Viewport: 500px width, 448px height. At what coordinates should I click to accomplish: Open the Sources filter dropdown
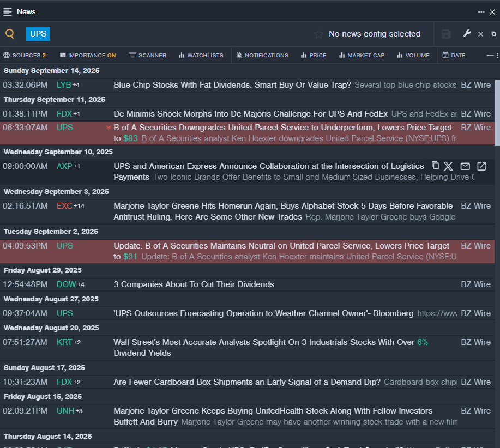[x=25, y=55]
